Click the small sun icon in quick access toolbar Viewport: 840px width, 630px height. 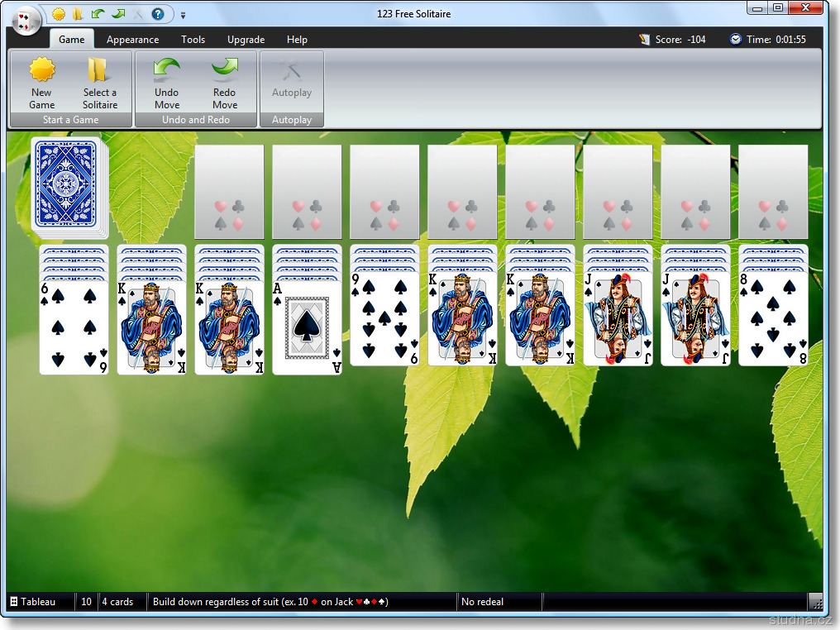point(59,14)
